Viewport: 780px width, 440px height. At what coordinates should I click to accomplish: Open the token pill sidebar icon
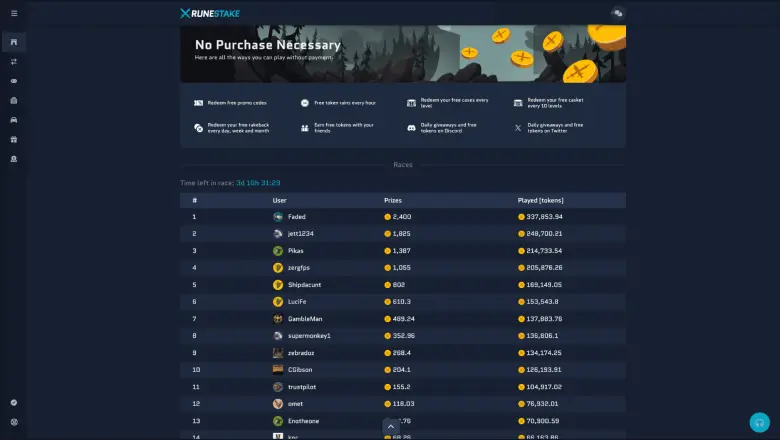click(x=14, y=81)
